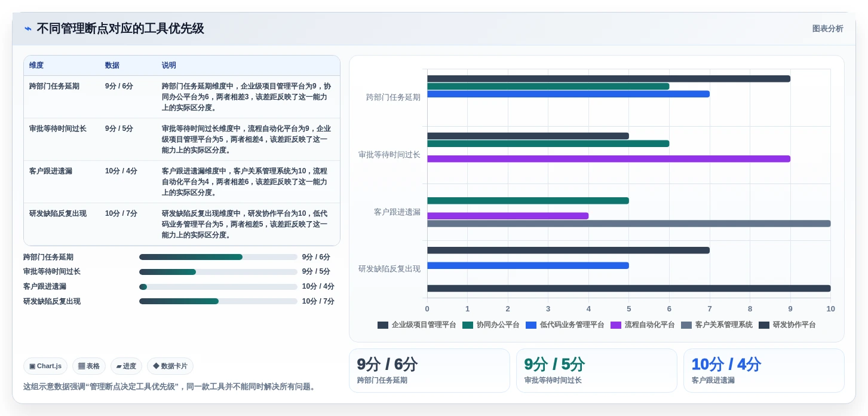Image resolution: width=868 pixels, height=416 pixels.
Task: Click the table data cell 10分 / 4分
Action: [x=121, y=171]
